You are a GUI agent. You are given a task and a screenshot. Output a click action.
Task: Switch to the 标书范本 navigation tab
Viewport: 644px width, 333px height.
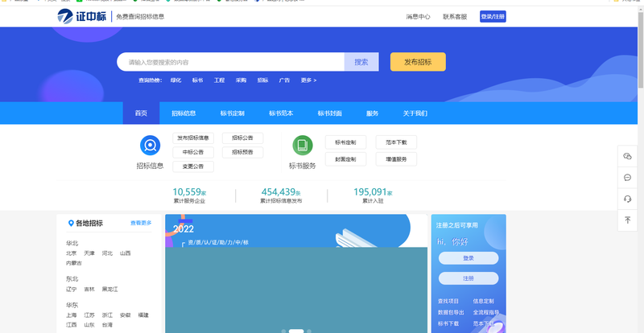click(x=281, y=113)
